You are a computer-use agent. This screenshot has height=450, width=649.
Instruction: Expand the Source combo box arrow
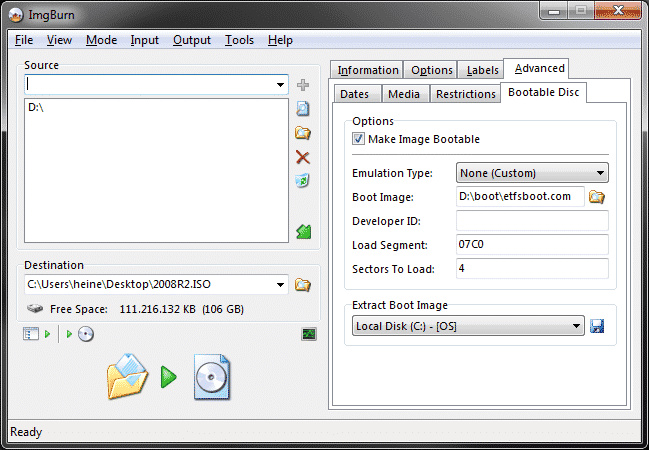(x=280, y=85)
